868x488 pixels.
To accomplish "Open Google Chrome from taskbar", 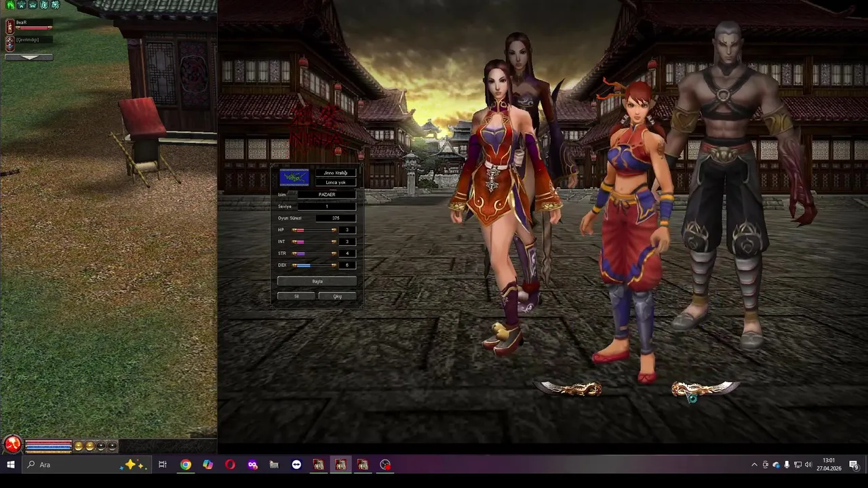I will point(185,465).
